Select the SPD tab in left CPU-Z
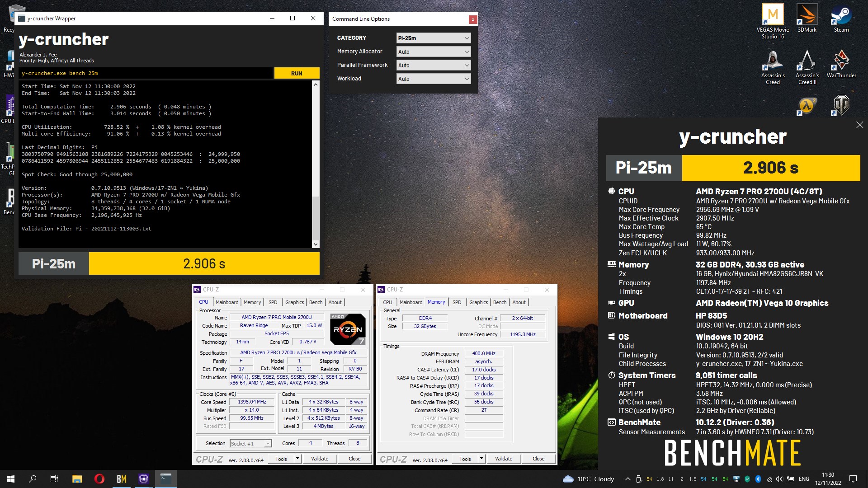This screenshot has width=868, height=488. pos(273,302)
